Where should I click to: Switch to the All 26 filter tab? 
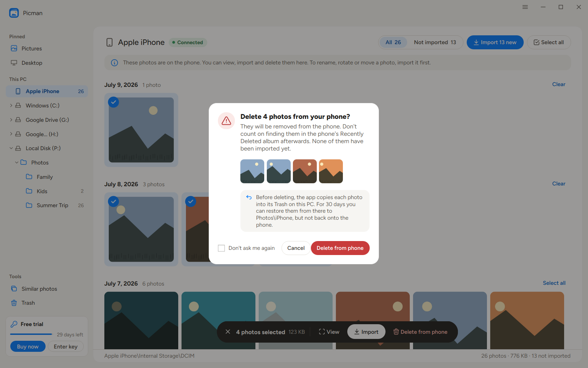393,42
